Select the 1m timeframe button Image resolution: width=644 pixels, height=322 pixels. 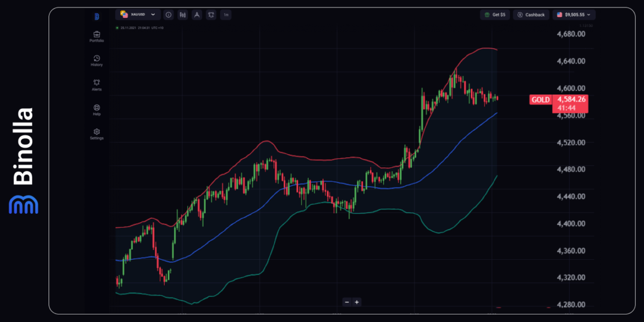tap(226, 15)
